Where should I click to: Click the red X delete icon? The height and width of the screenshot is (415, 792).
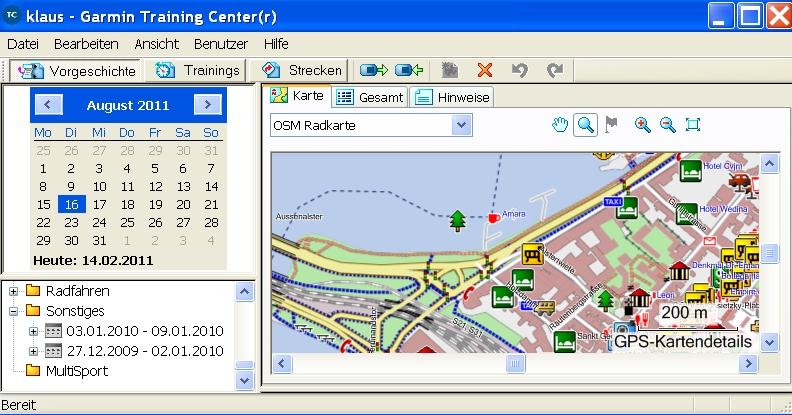(x=485, y=70)
